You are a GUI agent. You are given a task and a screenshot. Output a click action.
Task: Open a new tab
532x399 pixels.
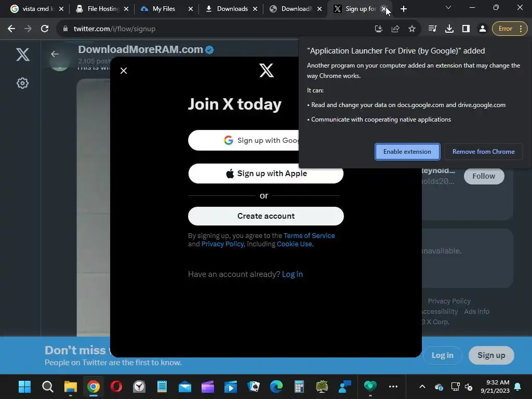click(x=403, y=9)
